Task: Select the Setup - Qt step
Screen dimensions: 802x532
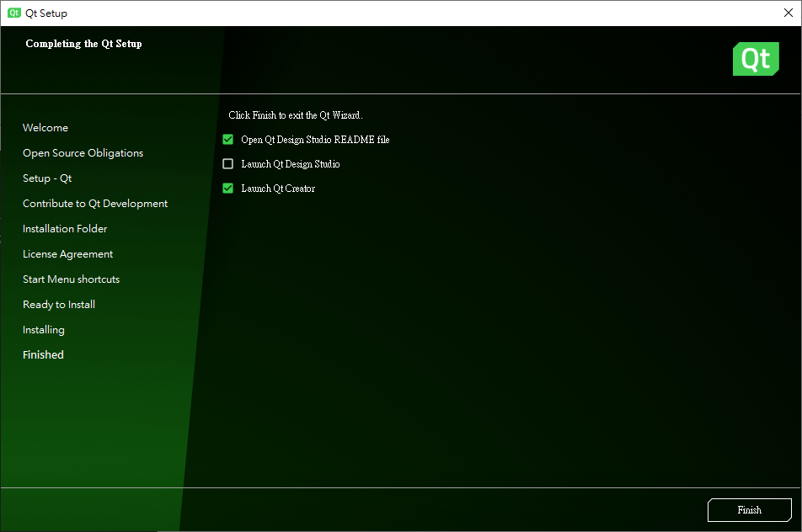Action: pyautogui.click(x=47, y=178)
